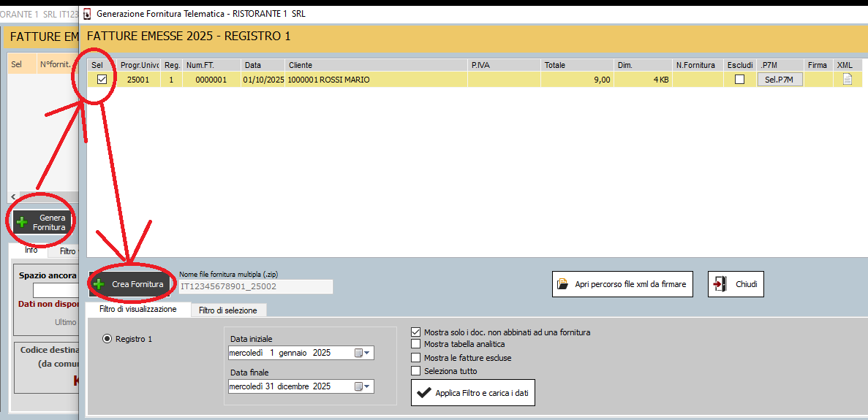Tick the Escludi checkbox in invoice row
This screenshot has width=868, height=420.
(x=739, y=80)
